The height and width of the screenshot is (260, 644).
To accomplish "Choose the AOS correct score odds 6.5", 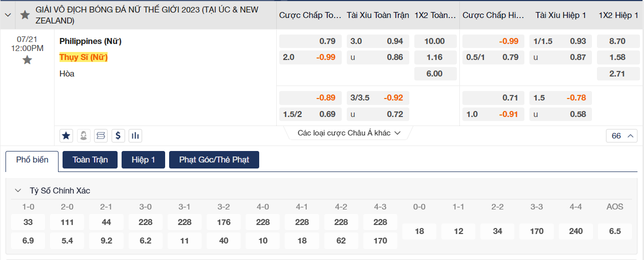I will point(615,231).
